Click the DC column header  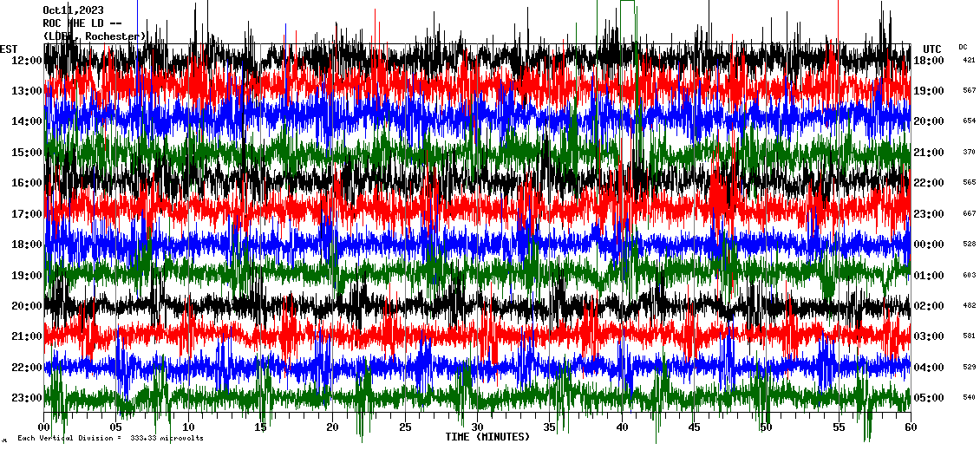click(964, 47)
